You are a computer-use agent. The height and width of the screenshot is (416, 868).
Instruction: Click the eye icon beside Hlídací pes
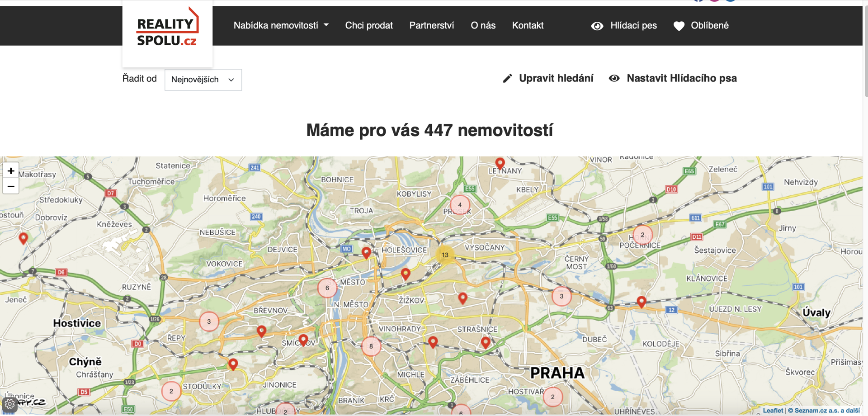tap(597, 26)
